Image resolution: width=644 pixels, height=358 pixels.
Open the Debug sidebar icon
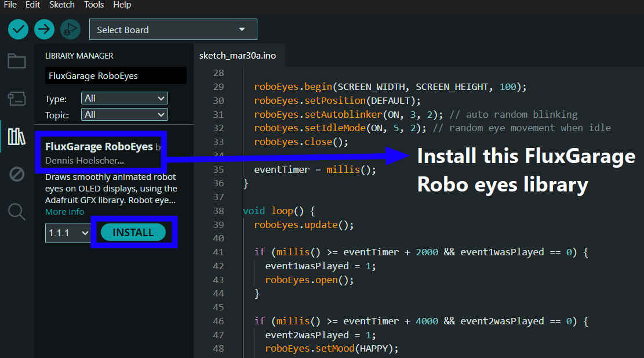[x=17, y=174]
